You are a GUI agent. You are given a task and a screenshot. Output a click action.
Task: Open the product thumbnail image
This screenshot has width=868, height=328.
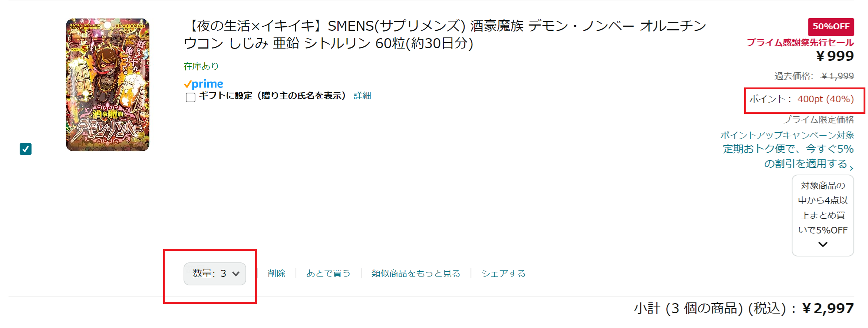[x=108, y=85]
